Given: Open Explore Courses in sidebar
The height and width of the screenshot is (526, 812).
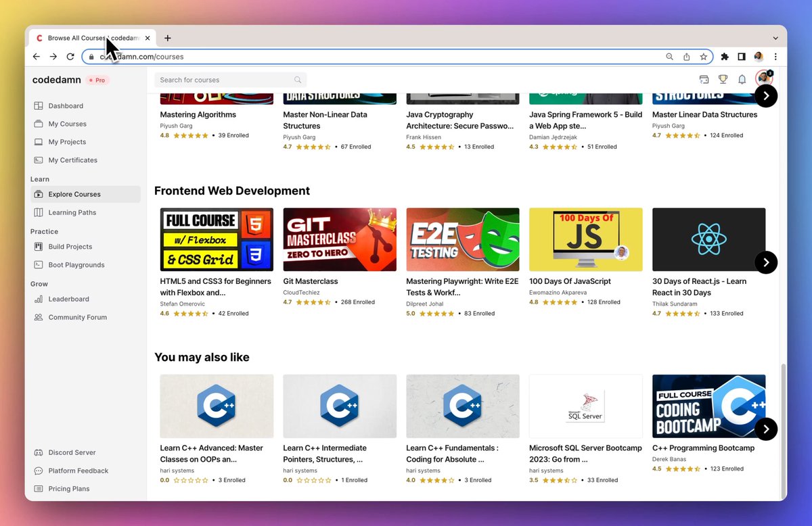Looking at the screenshot, I should coord(86,194).
